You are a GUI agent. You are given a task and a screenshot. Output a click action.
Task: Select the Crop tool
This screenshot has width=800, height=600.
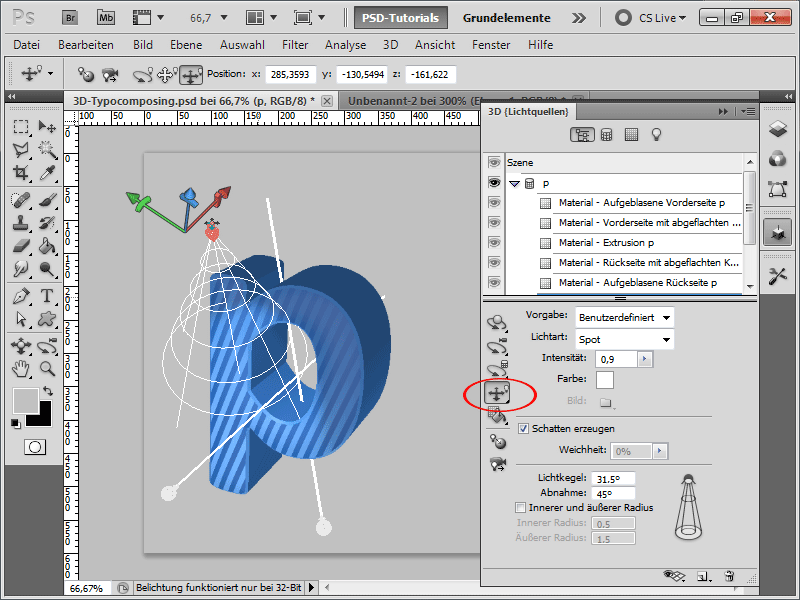pyautogui.click(x=20, y=173)
